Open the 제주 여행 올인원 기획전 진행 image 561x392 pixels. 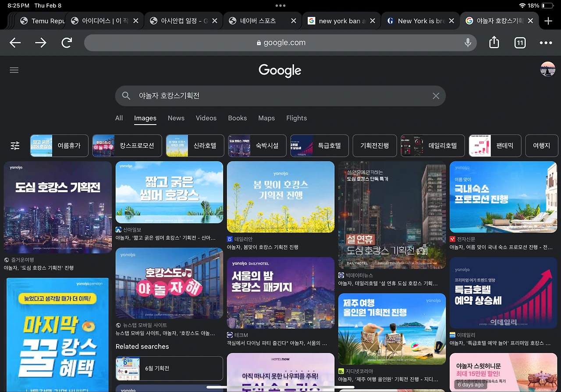tap(392, 329)
